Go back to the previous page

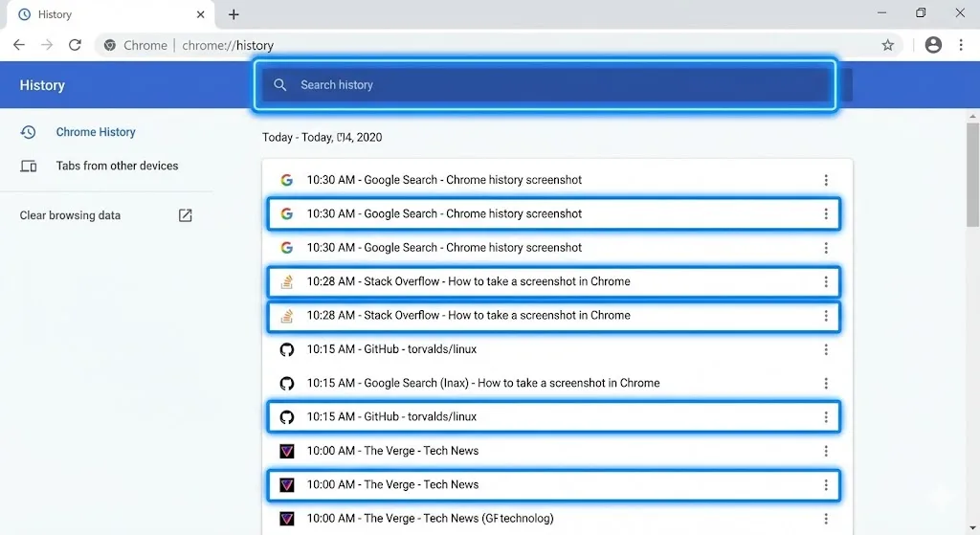point(19,45)
